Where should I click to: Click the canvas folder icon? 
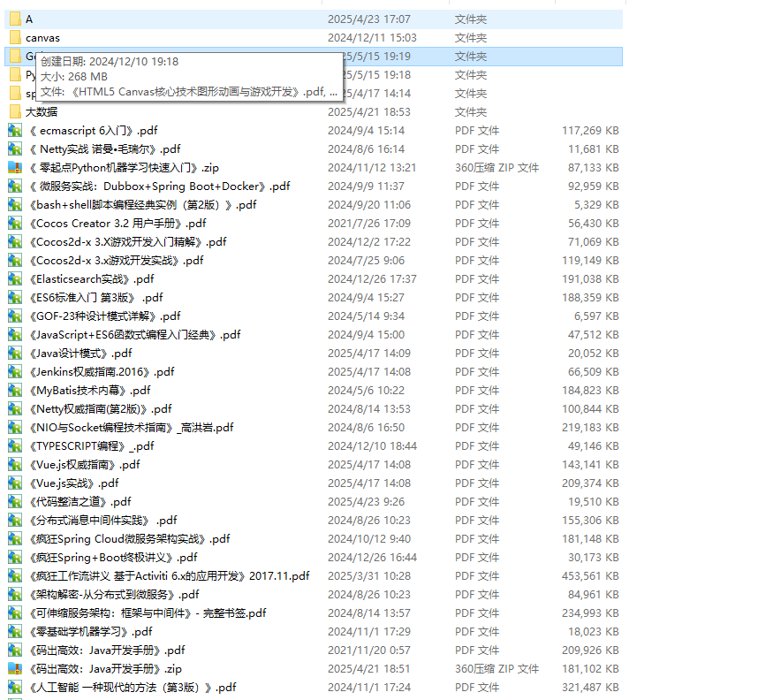pyautogui.click(x=15, y=37)
